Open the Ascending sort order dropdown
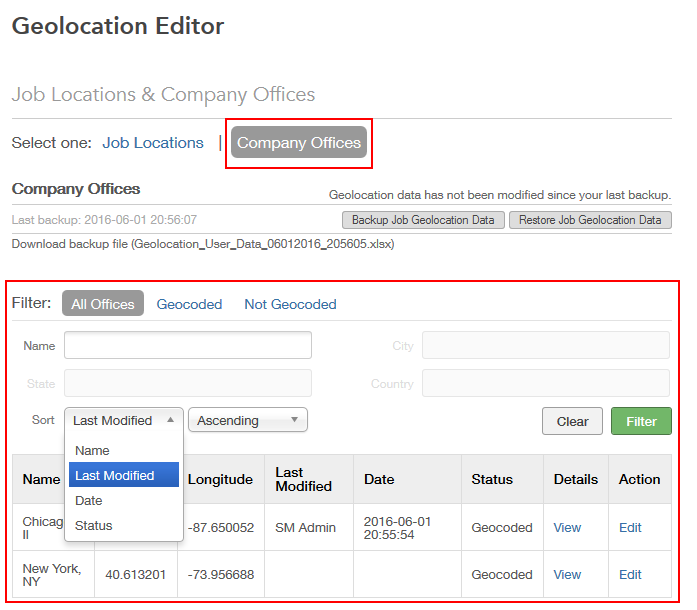Viewport: 697px width, 610px height. pos(248,421)
